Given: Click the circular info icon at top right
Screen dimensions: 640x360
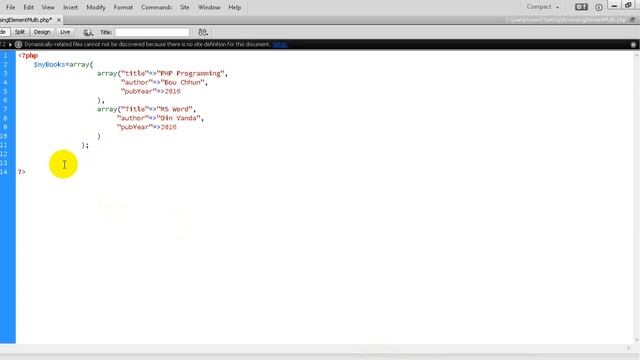Looking at the screenshot, I should [x=598, y=7].
